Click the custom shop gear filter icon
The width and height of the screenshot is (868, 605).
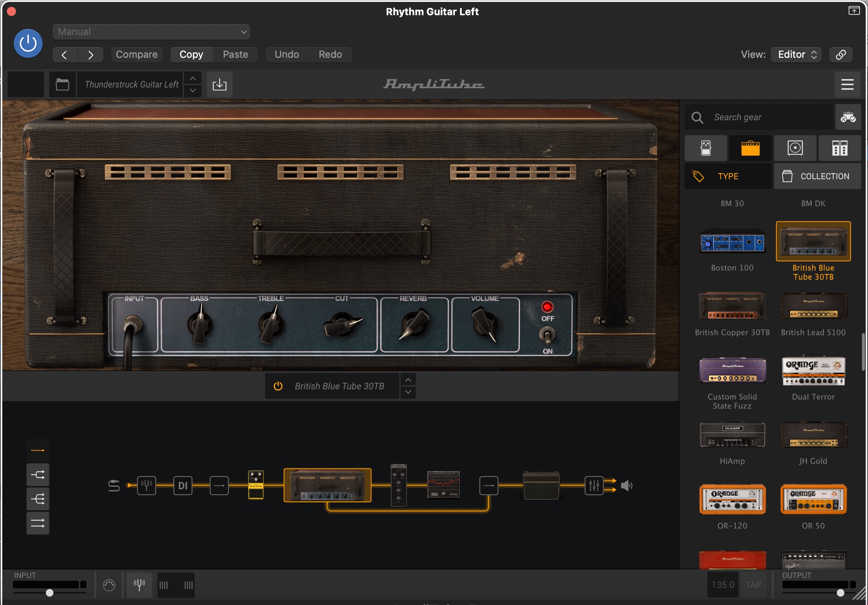[x=848, y=117]
